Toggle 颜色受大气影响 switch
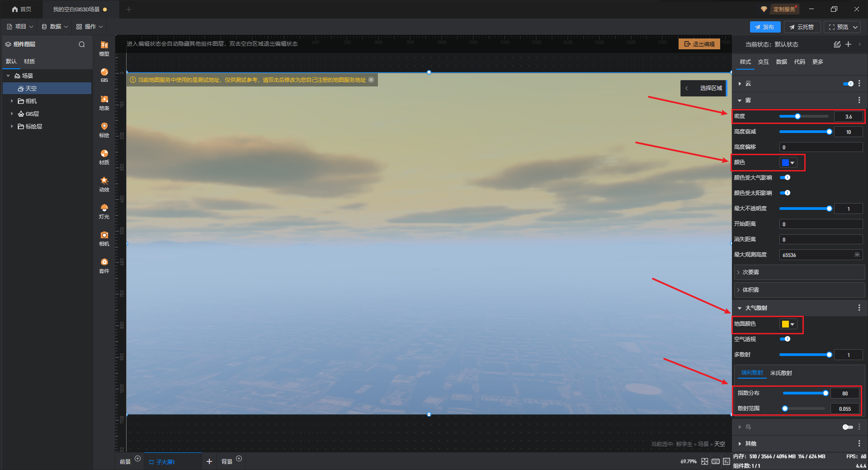 click(785, 178)
